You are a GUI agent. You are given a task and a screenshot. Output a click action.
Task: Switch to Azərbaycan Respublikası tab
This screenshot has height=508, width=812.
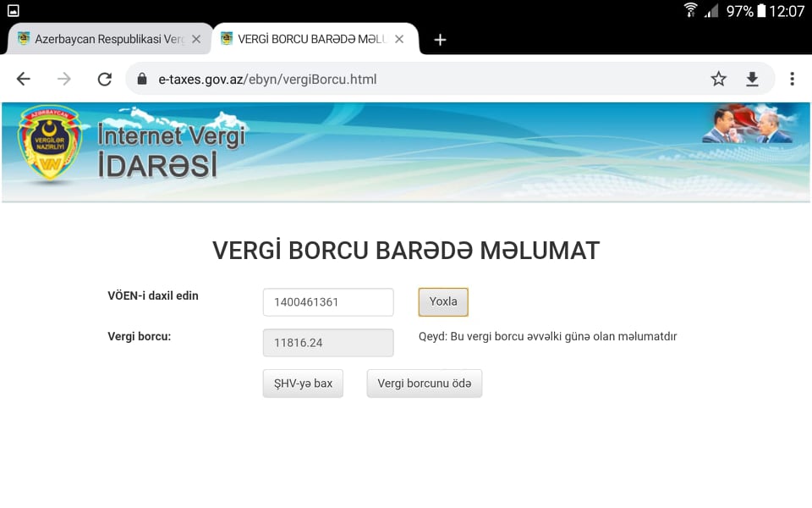click(101, 40)
